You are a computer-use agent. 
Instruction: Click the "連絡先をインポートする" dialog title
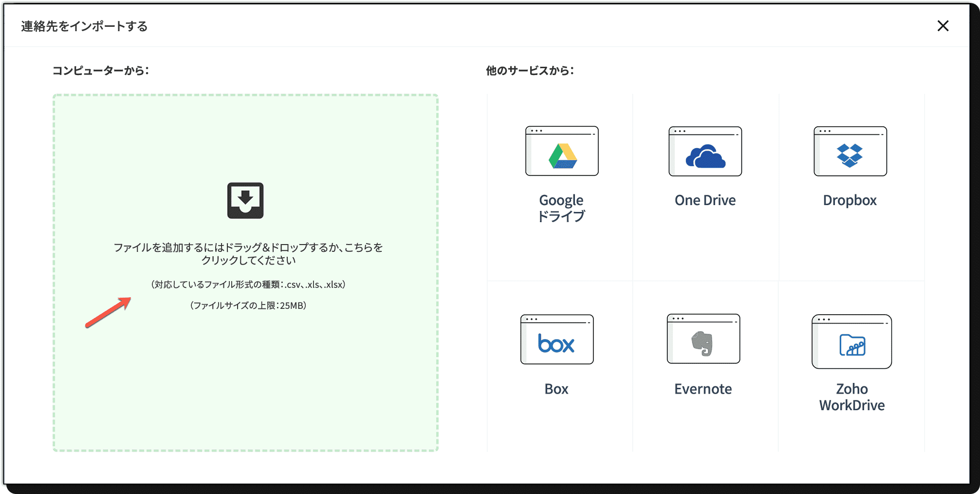[x=84, y=26]
